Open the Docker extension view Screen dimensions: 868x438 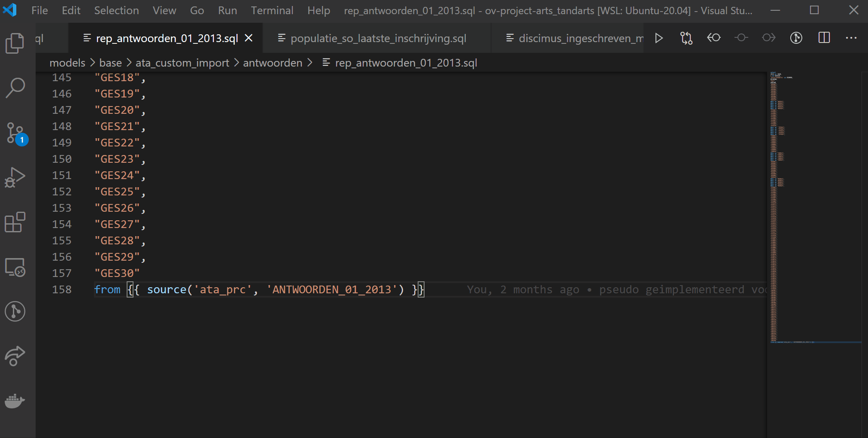(15, 401)
